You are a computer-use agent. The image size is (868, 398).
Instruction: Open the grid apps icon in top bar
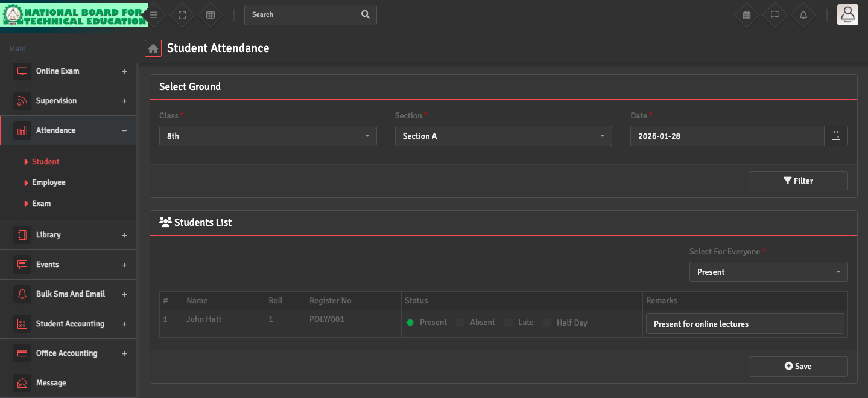coord(211,15)
